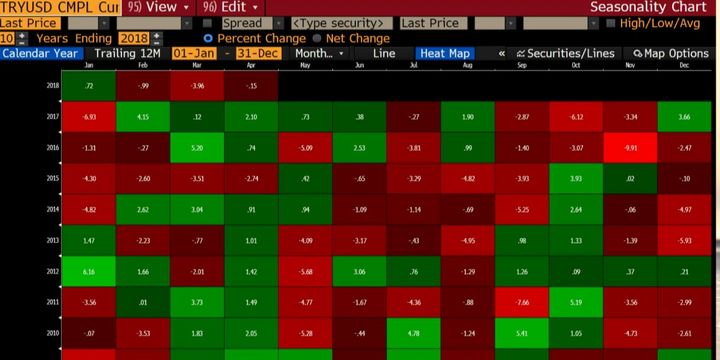Enable the Spread checkbox
The height and width of the screenshot is (360, 720).
pos(208,23)
